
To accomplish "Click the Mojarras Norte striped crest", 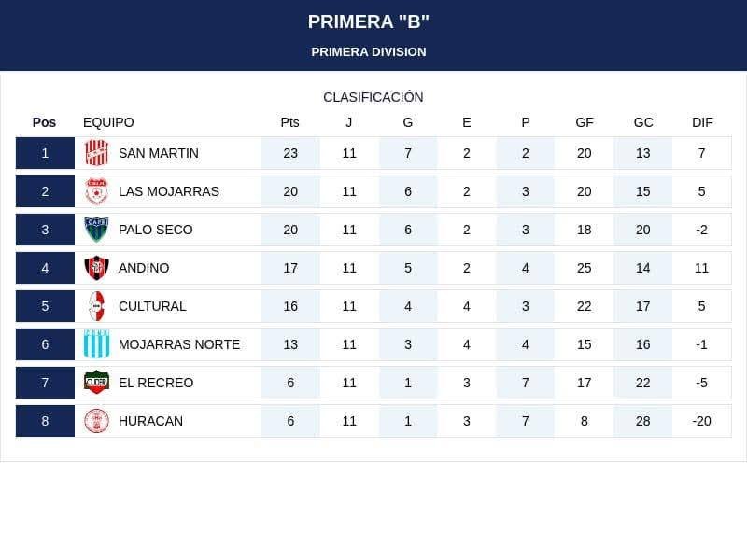I will tap(97, 344).
